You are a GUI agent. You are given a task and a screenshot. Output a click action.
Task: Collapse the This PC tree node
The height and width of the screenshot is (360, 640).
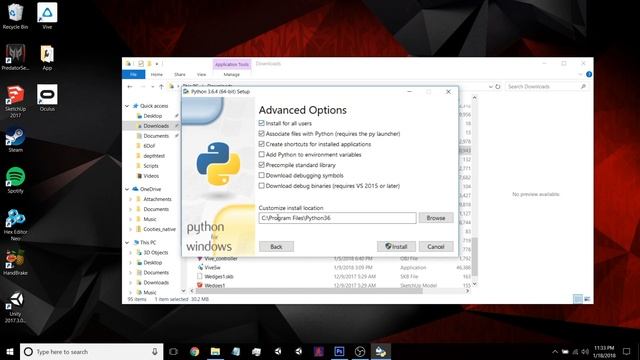[127, 242]
